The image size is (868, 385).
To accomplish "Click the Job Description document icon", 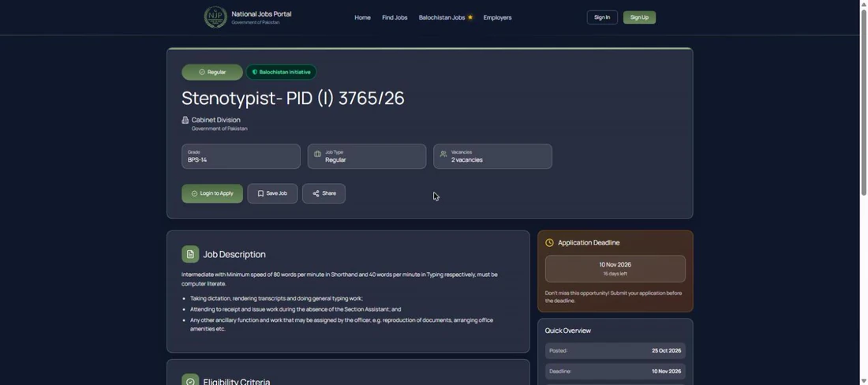I will point(190,254).
